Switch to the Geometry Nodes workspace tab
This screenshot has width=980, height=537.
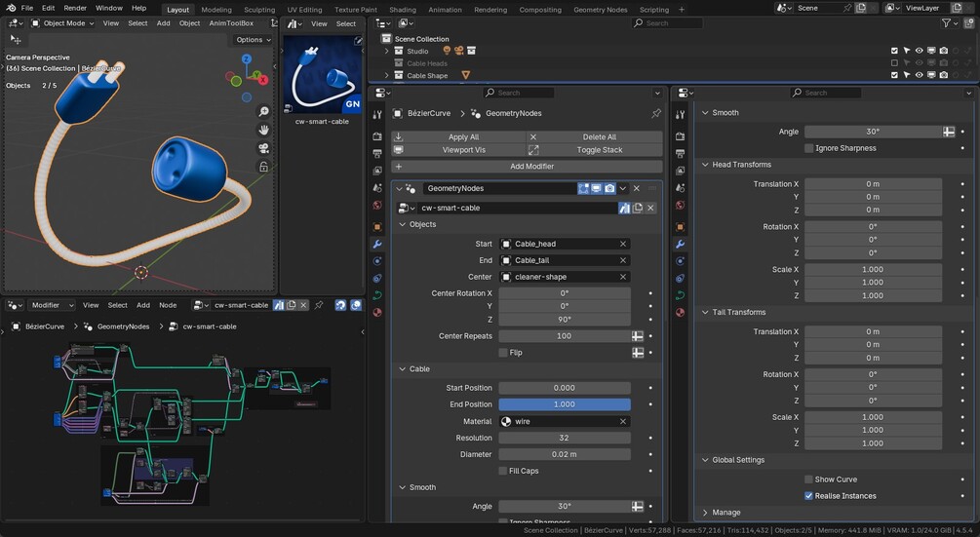tap(600, 10)
